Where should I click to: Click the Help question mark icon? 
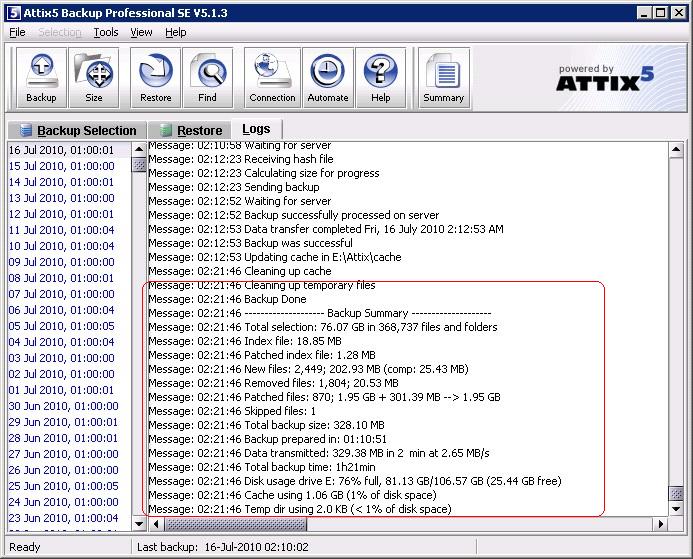tap(380, 78)
